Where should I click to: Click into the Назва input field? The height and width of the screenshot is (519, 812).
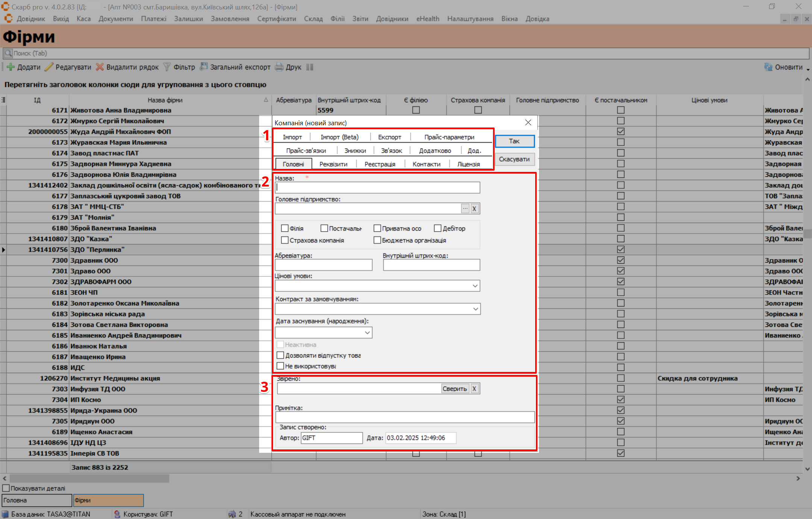377,187
